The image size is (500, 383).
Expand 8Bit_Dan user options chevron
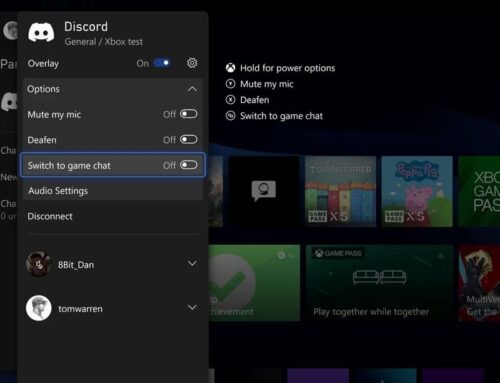click(192, 264)
